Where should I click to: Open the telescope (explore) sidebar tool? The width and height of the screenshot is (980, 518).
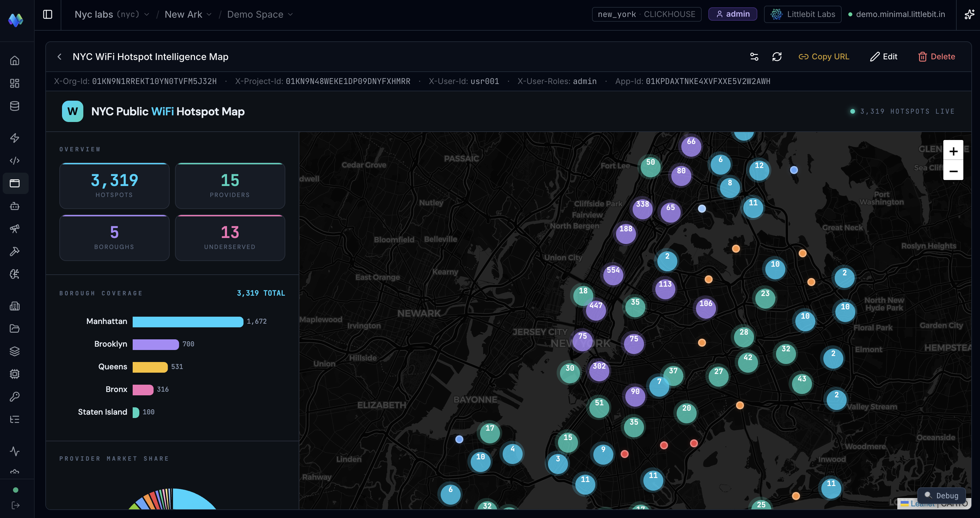click(15, 229)
